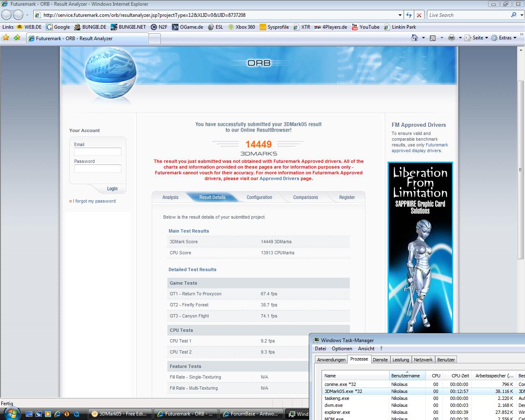Stop loading with the red X icon
This screenshot has width=525, height=420.
[419, 15]
